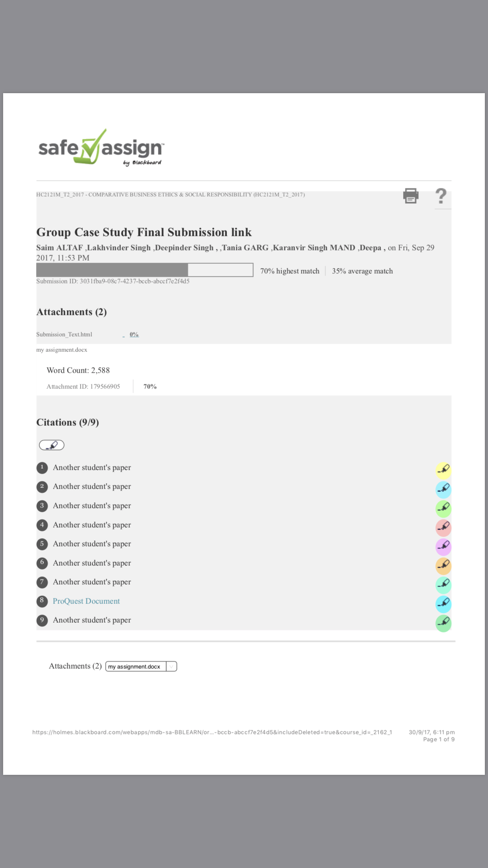The width and height of the screenshot is (488, 868).
Task: Click the 0% link for Submission_Text.html
Action: tap(134, 335)
